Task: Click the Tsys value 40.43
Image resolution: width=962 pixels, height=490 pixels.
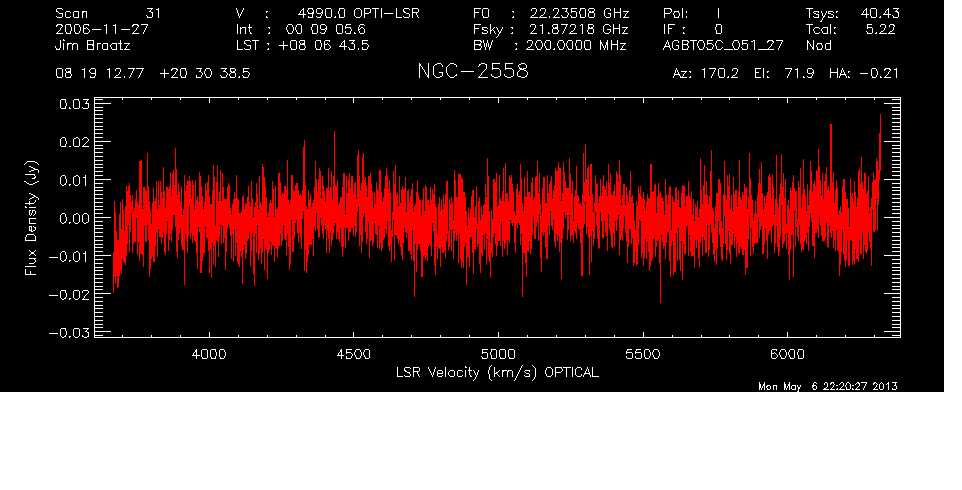Action: click(x=879, y=13)
